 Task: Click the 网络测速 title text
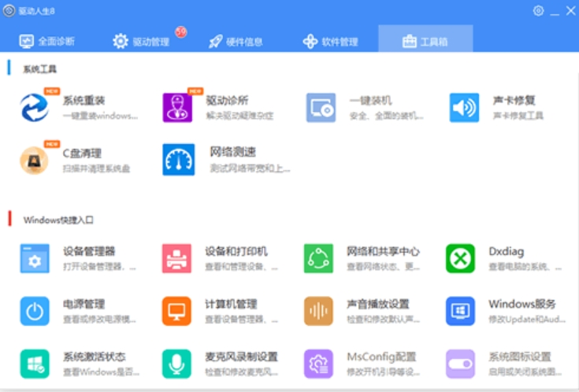(x=233, y=151)
